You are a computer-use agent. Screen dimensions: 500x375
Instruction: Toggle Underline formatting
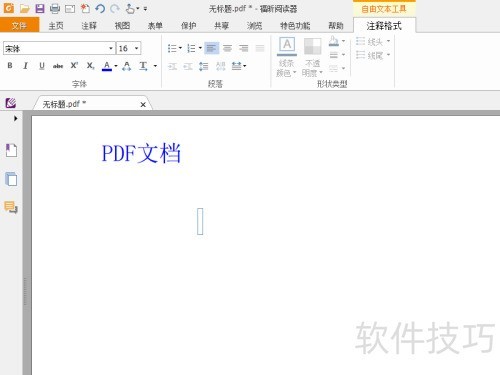[42, 66]
